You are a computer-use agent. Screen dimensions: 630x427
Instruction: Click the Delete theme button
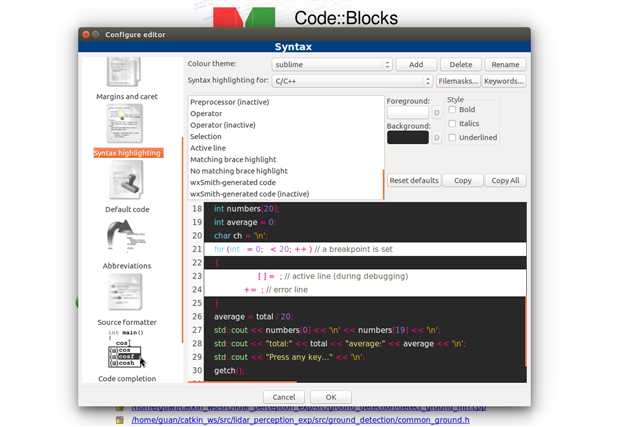460,64
